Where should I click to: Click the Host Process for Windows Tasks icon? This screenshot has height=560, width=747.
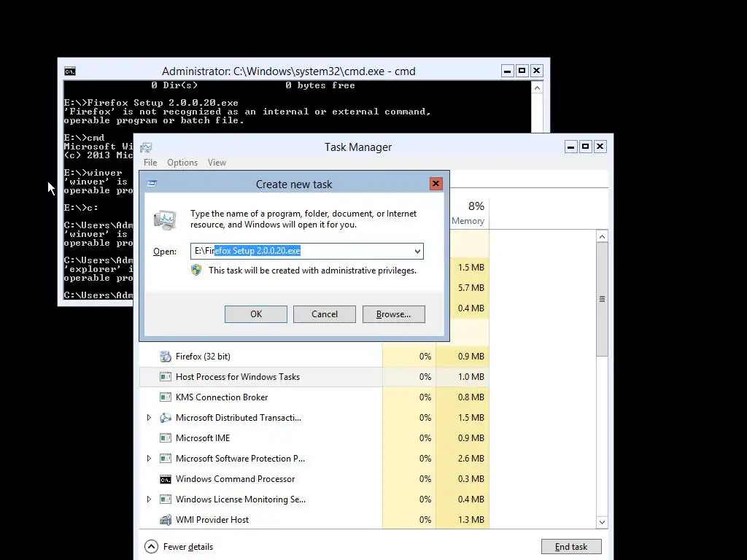pos(166,377)
